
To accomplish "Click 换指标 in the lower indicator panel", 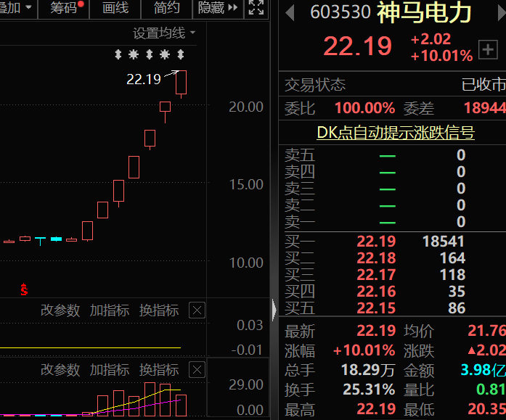I will (159, 370).
